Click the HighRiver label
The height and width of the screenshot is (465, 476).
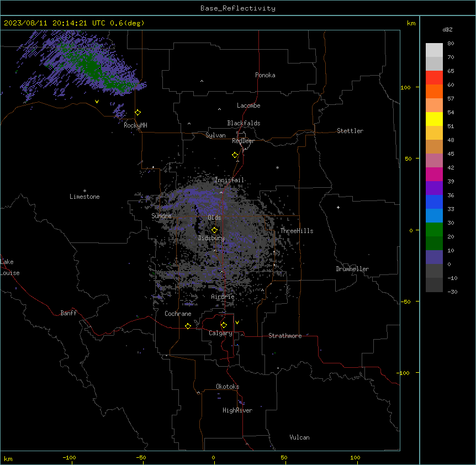pos(237,410)
